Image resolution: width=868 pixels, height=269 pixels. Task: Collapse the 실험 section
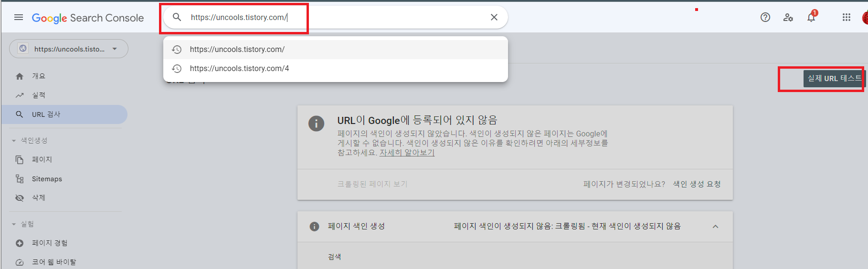tap(23, 224)
